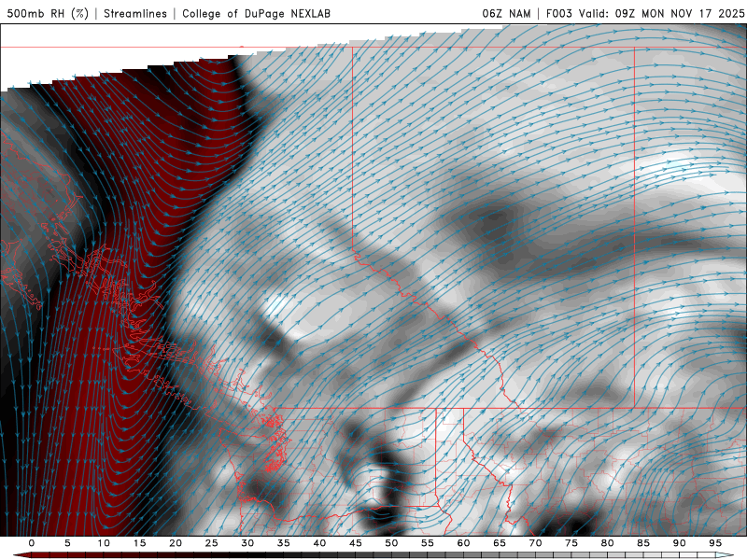Click the colorbar value 55 label
The width and height of the screenshot is (747, 560).
(427, 543)
